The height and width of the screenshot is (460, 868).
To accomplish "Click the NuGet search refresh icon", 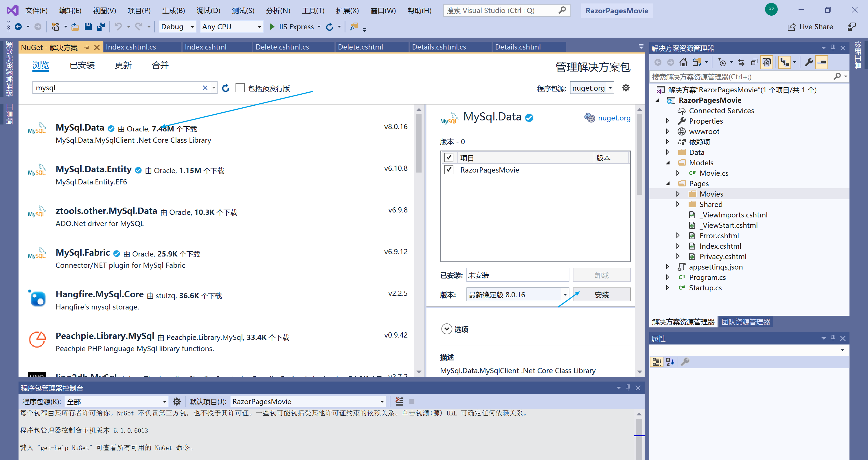I will pyautogui.click(x=226, y=88).
